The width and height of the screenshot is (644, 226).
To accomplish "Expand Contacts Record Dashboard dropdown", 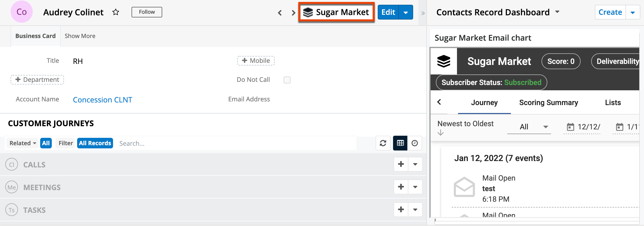I will pyautogui.click(x=557, y=12).
